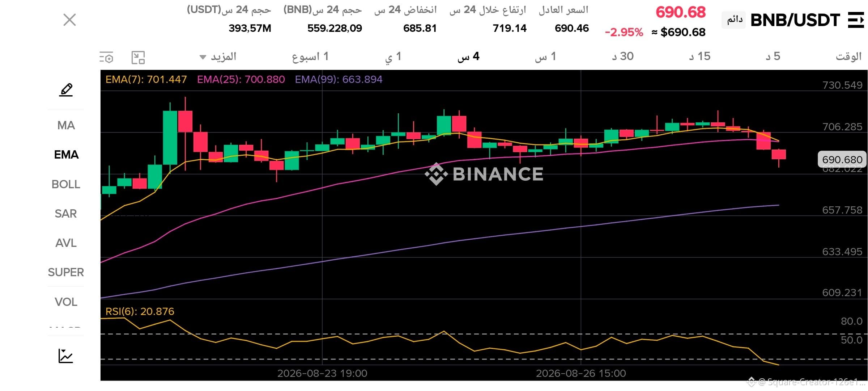Select the 4 س timeframe
Image resolution: width=868 pixels, height=391 pixels.
coord(468,57)
